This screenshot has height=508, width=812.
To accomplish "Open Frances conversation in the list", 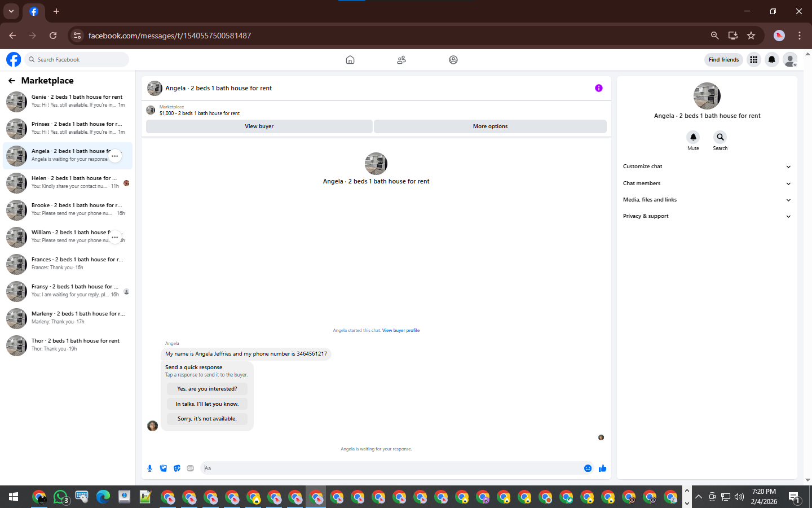I will coord(68,264).
